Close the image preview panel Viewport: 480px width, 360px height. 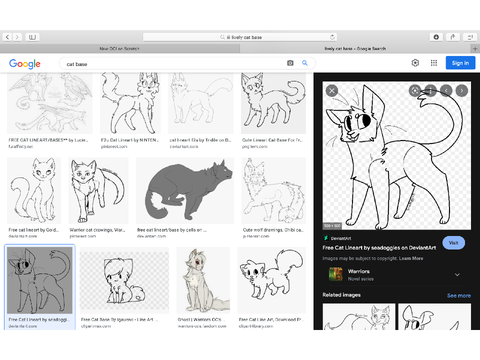tap(332, 90)
